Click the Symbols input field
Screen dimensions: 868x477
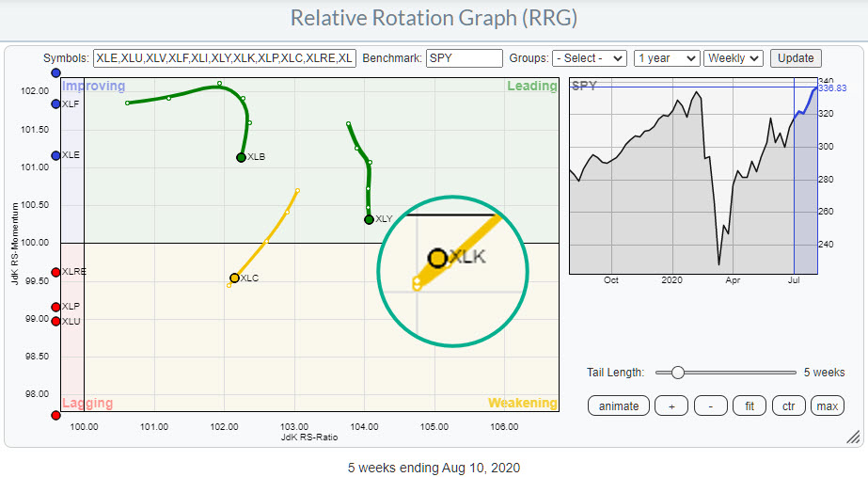pos(224,58)
